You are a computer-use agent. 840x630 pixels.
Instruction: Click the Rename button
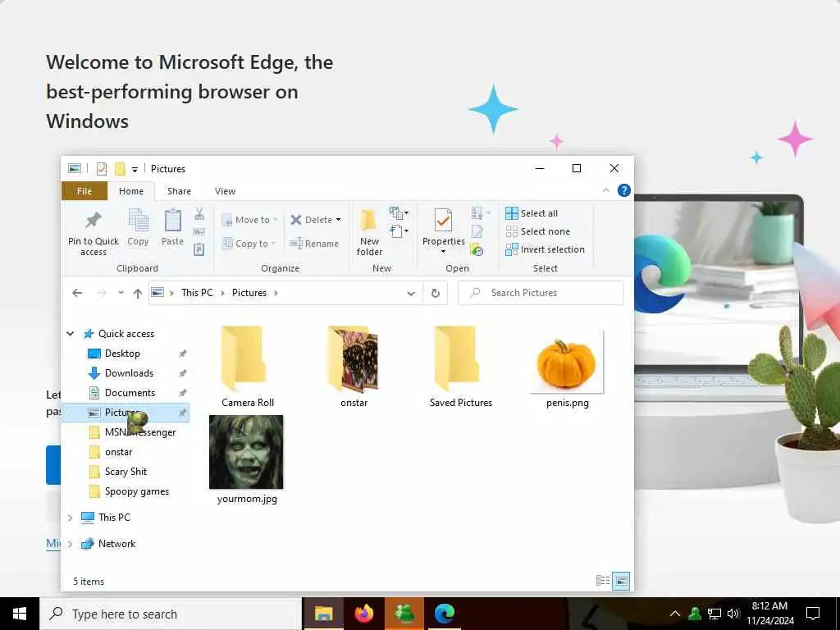(x=314, y=244)
